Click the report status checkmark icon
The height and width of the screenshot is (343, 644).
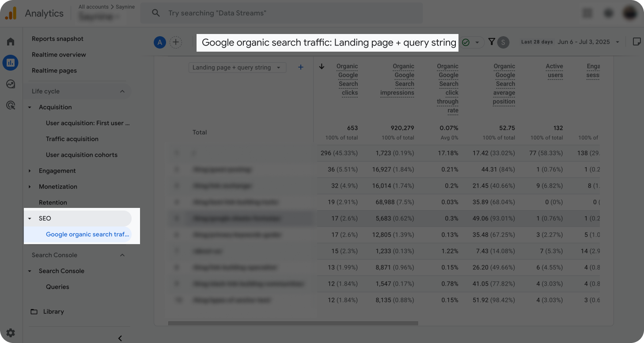[466, 42]
